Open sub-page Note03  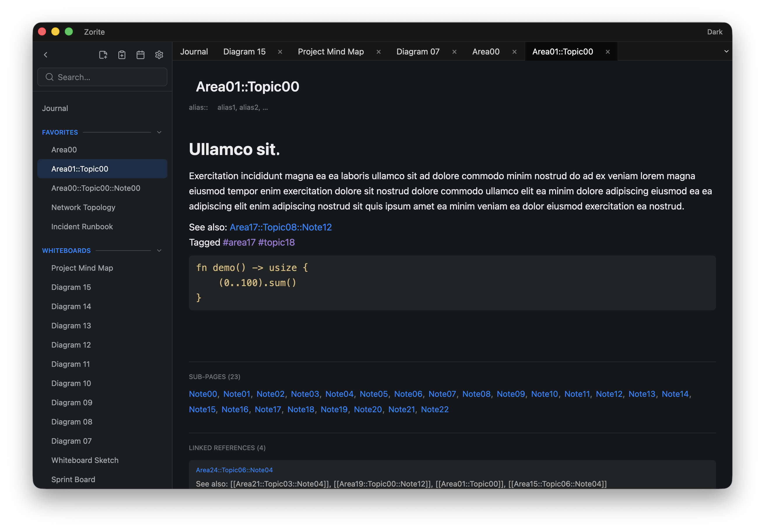pos(305,394)
